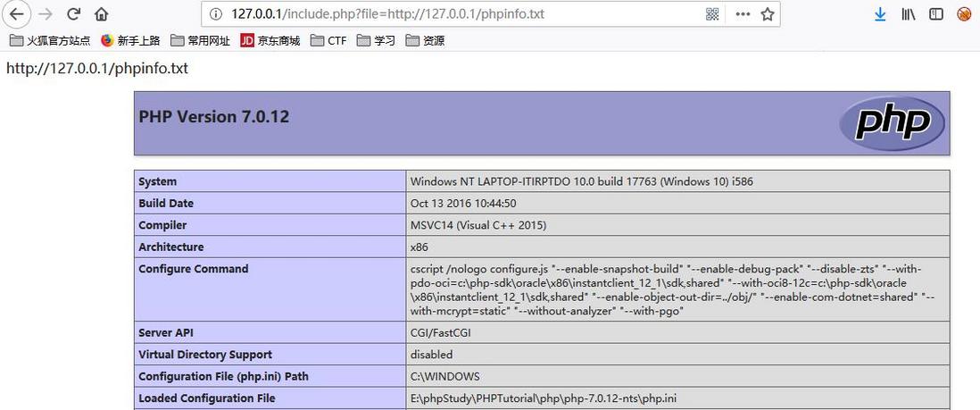Open 资源 bookmark folder
980x410 pixels.
tap(425, 41)
